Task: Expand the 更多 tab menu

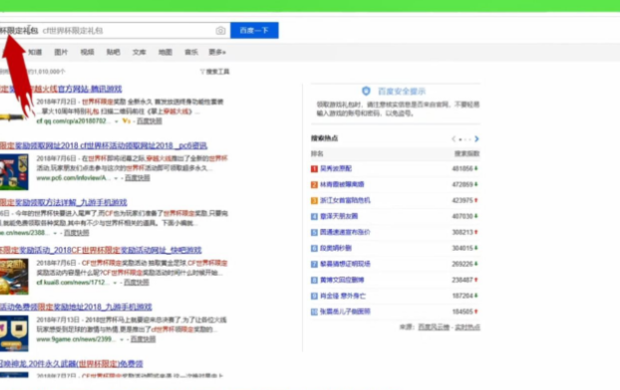Action: (217, 52)
